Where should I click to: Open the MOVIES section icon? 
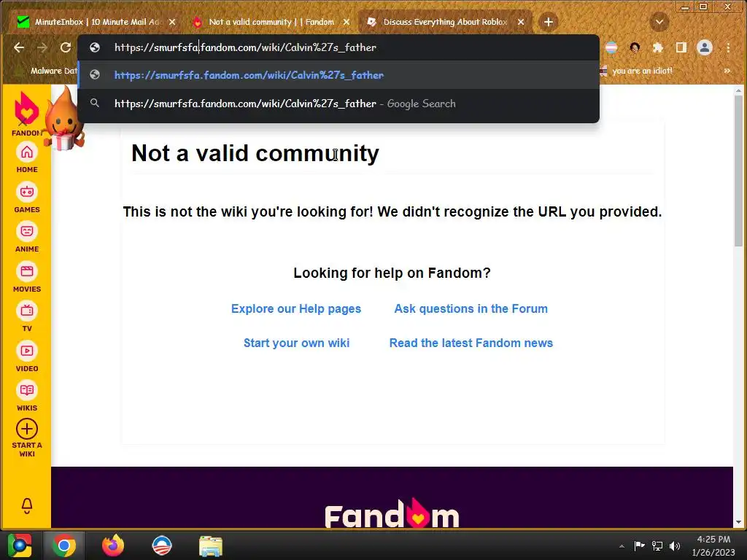pyautogui.click(x=27, y=272)
